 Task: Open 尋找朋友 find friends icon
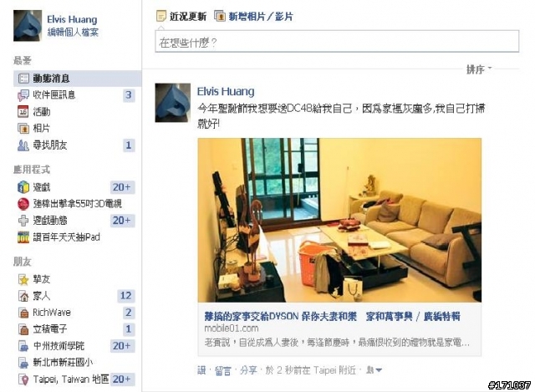coord(23,145)
